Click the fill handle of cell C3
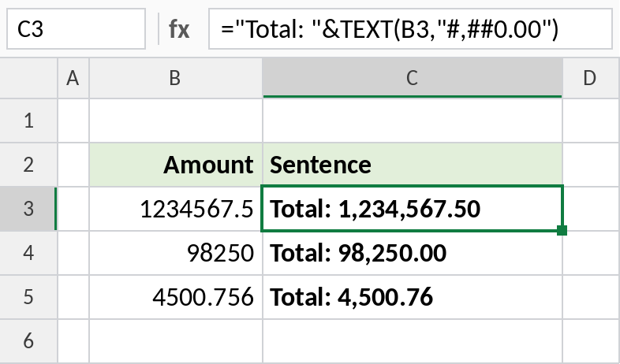Image resolution: width=620 pixels, height=364 pixels. [562, 230]
